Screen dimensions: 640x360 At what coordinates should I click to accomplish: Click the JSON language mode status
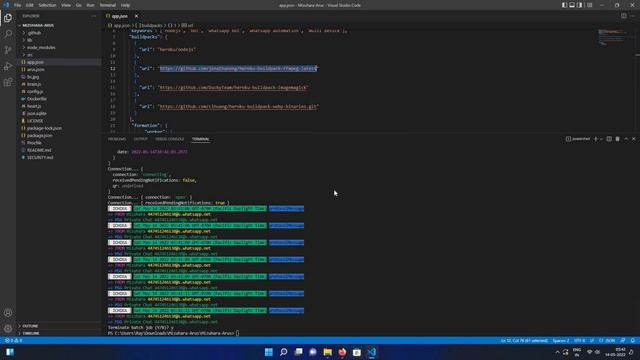(x=607, y=340)
